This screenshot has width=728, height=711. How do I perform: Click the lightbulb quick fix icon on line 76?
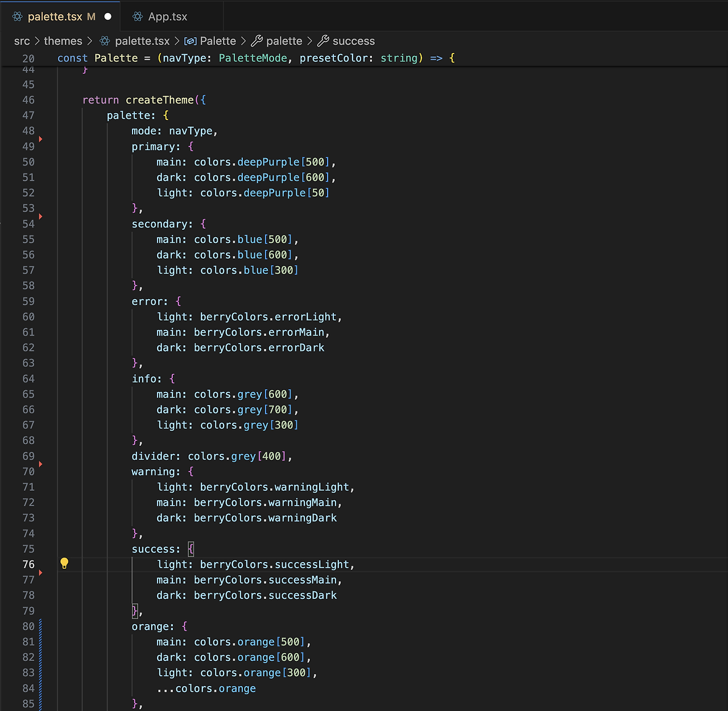(64, 563)
